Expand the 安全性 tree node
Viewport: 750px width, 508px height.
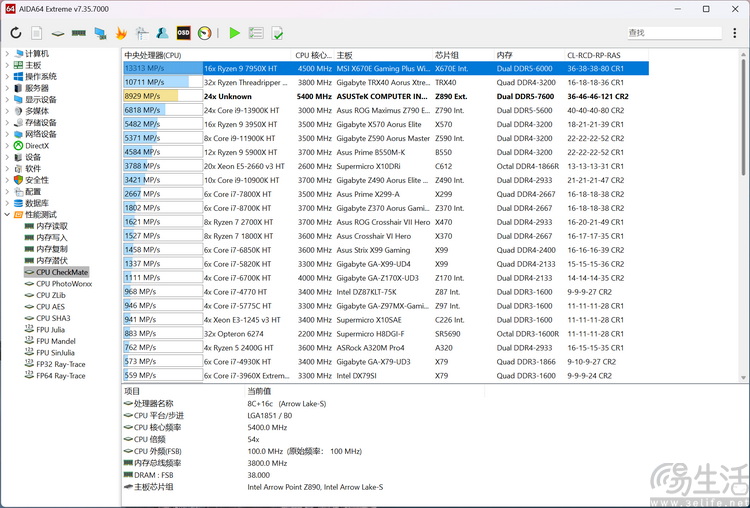(x=7, y=180)
